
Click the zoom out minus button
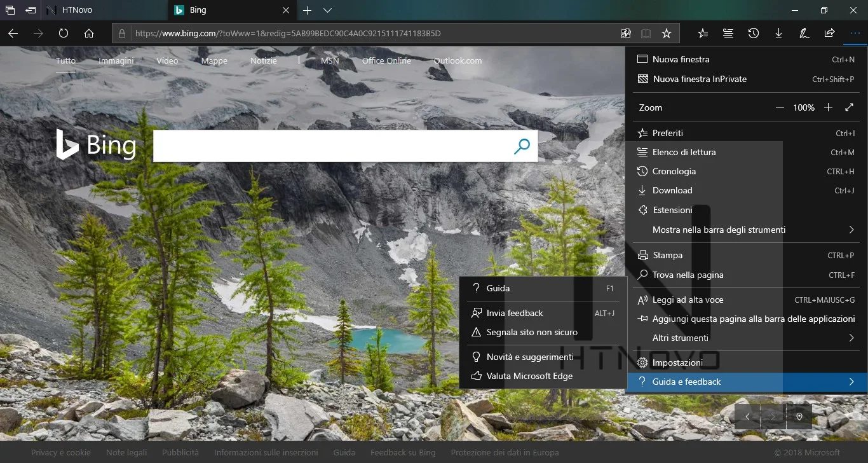780,107
